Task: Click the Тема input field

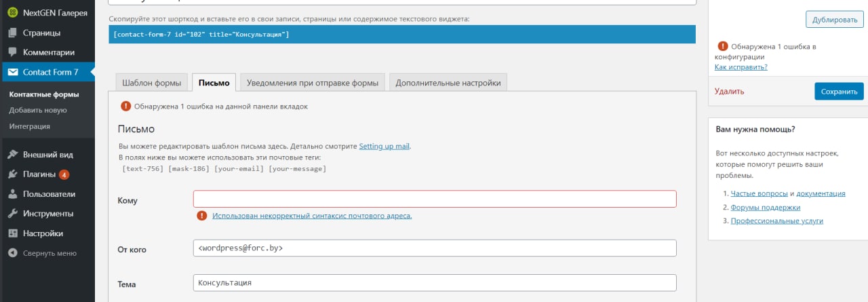Action: pyautogui.click(x=435, y=282)
